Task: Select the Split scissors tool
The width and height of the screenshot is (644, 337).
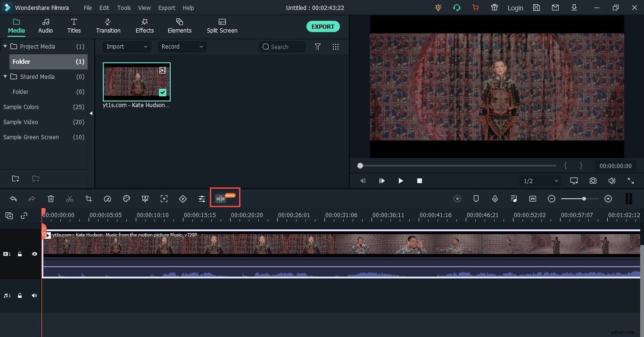Action: point(70,199)
